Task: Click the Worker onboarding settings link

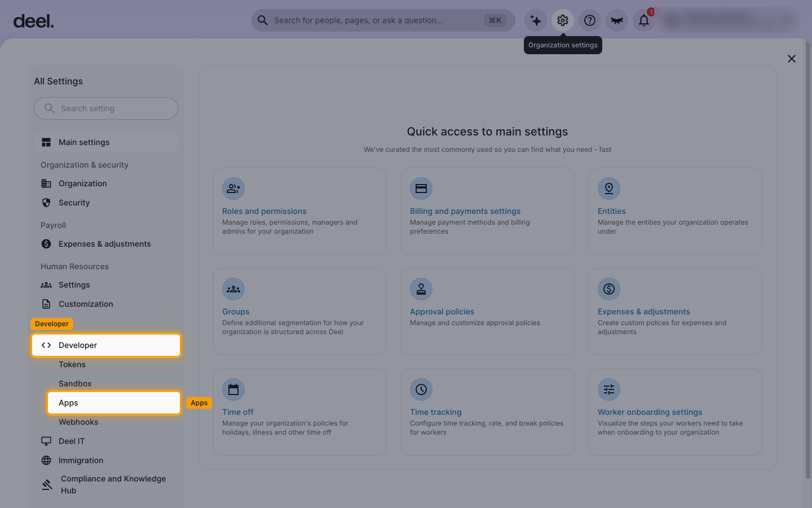Action: coord(650,412)
